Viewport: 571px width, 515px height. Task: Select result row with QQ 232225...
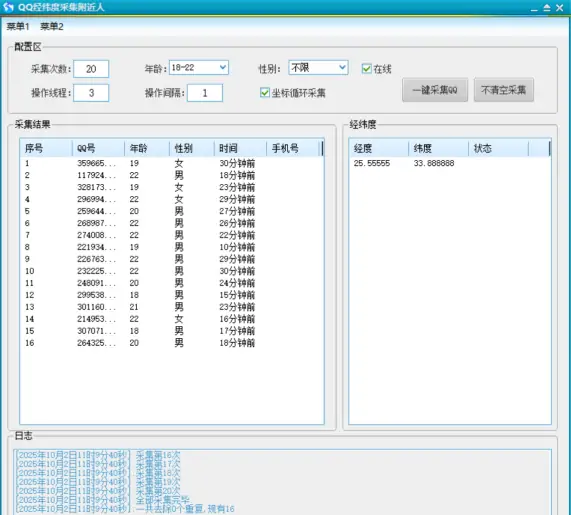tap(172, 271)
